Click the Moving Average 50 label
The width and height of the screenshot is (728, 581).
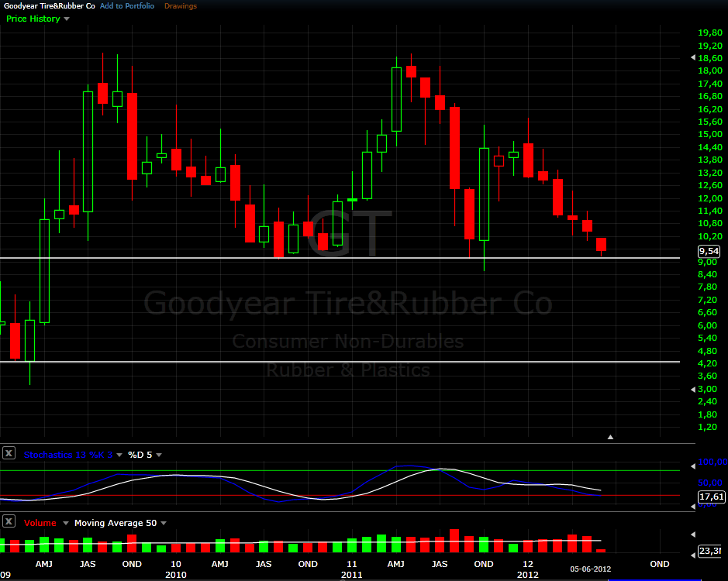116,523
